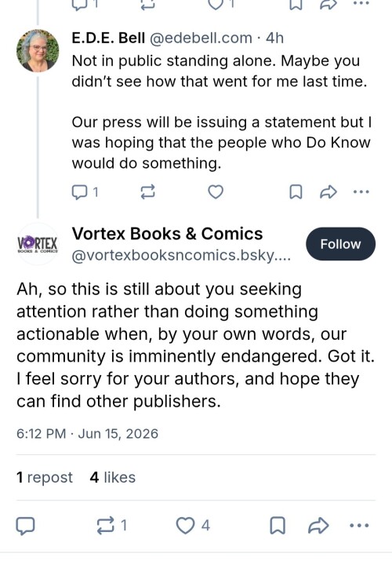View the 4 likes list
The height and width of the screenshot is (561, 392).
[113, 477]
